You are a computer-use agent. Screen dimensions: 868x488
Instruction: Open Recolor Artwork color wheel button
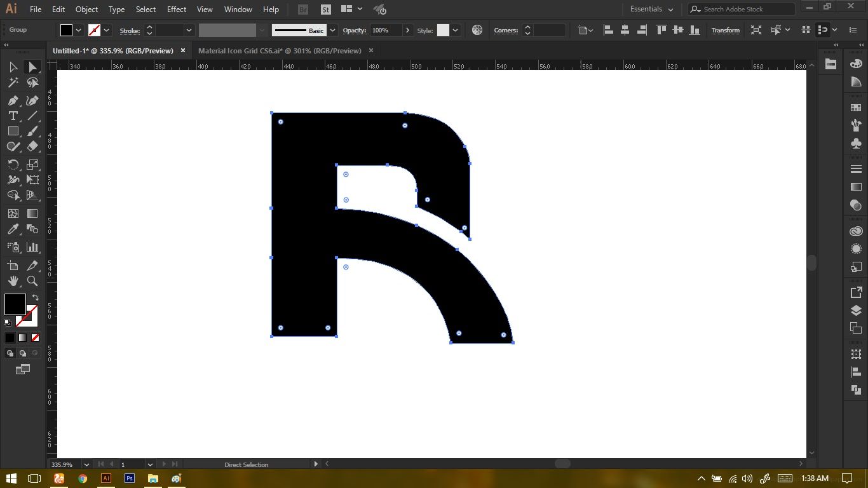tap(477, 30)
